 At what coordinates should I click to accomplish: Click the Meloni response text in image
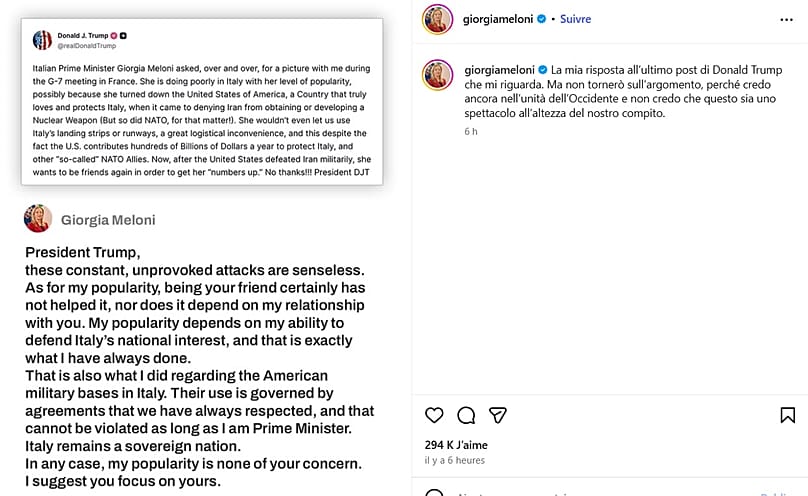200,367
